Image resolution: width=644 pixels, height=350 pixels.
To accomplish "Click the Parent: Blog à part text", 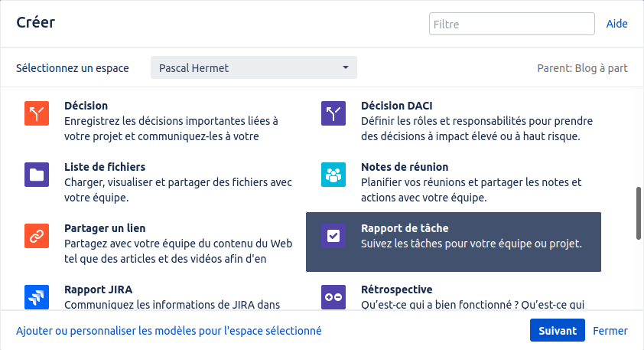I will pyautogui.click(x=582, y=68).
